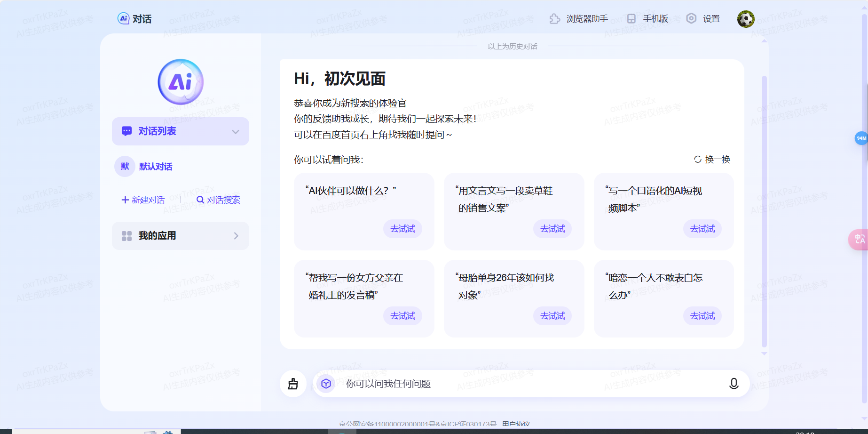The width and height of the screenshot is (868, 434).
Task: Click the 我的应用 grid icon
Action: tap(126, 236)
